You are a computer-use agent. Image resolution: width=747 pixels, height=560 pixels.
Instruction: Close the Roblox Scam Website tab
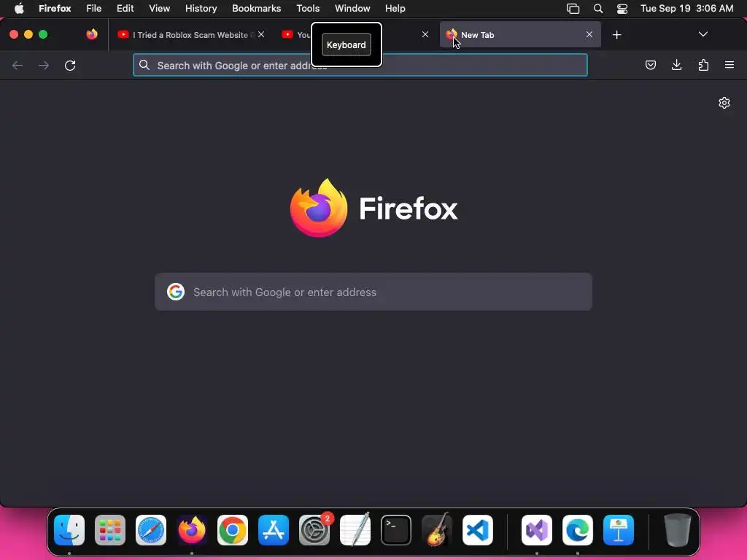(261, 34)
